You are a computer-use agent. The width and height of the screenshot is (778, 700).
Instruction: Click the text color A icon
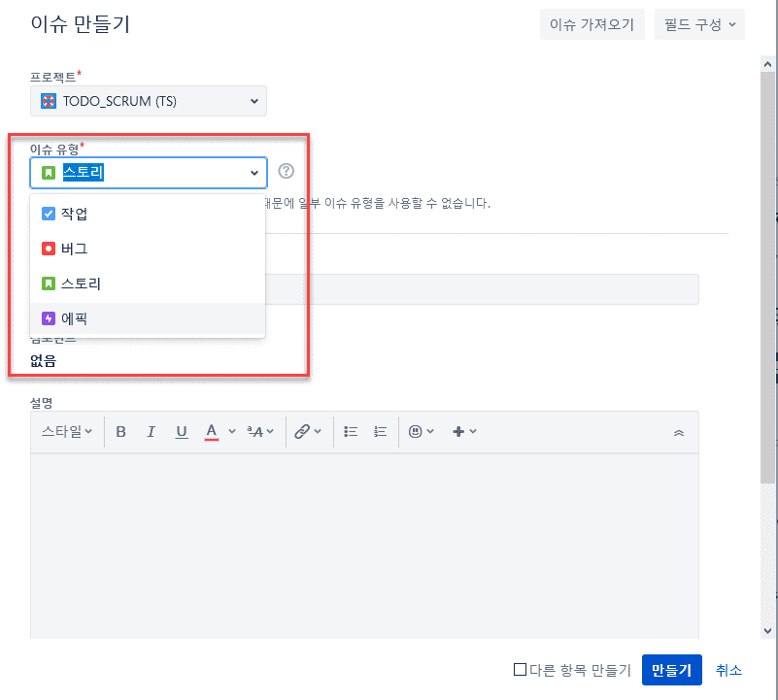point(212,432)
